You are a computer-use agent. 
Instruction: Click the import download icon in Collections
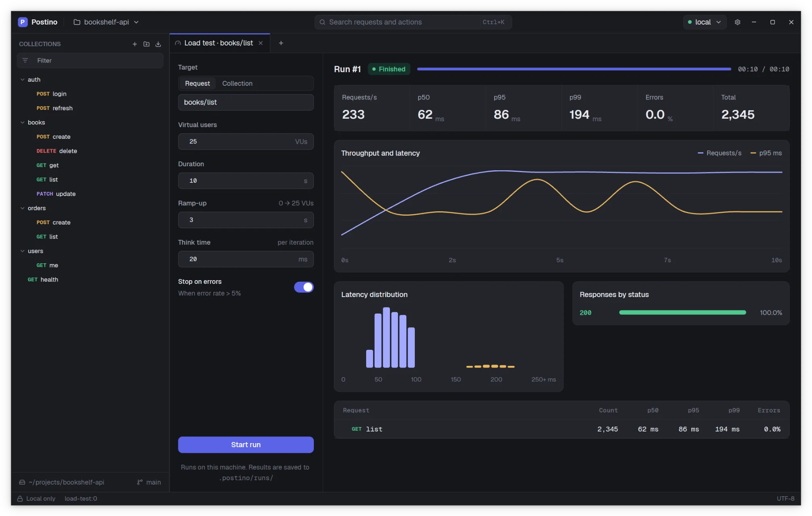[x=158, y=44]
